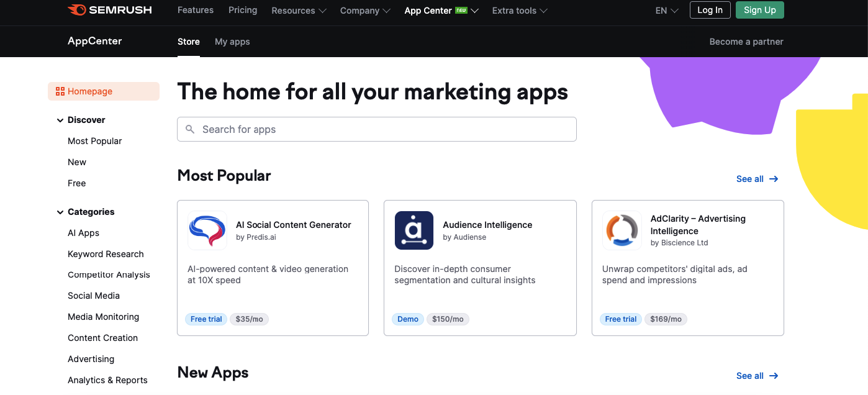Expand the App Center dropdown
Viewport: 868px width, 395px height.
pyautogui.click(x=441, y=11)
